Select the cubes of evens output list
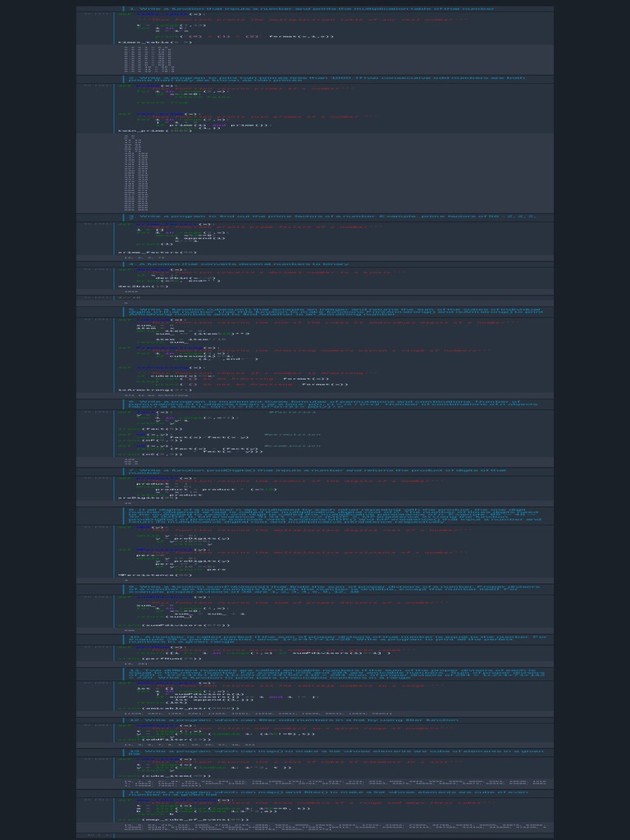 point(336,829)
